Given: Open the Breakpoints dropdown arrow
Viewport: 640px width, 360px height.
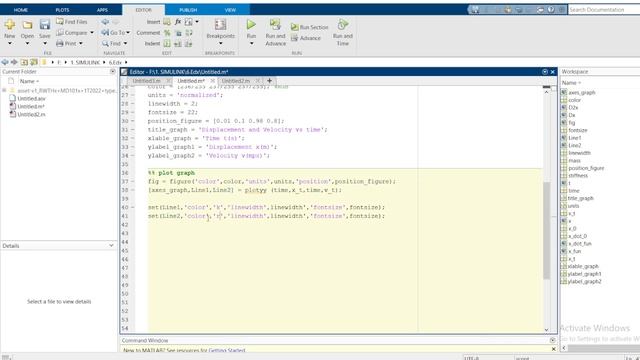Looking at the screenshot, I should [220, 43].
